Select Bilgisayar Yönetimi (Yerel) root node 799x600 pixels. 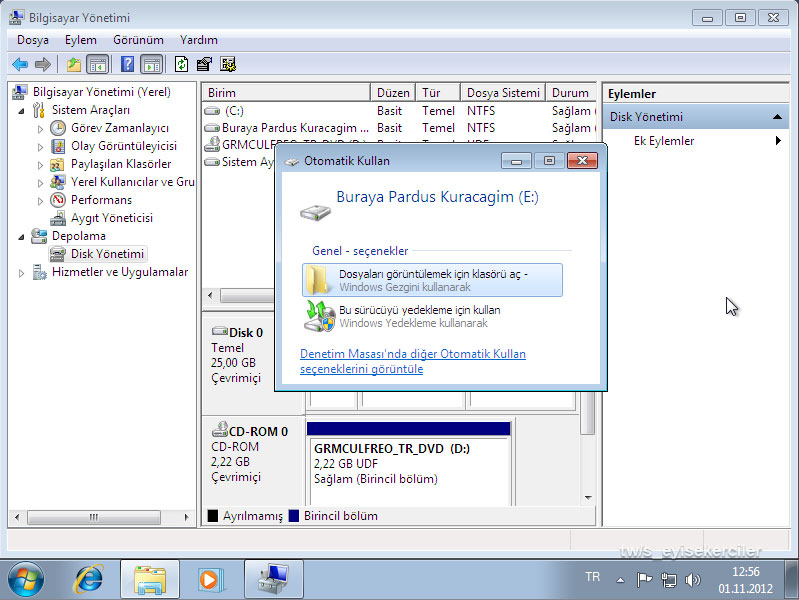tap(101, 92)
